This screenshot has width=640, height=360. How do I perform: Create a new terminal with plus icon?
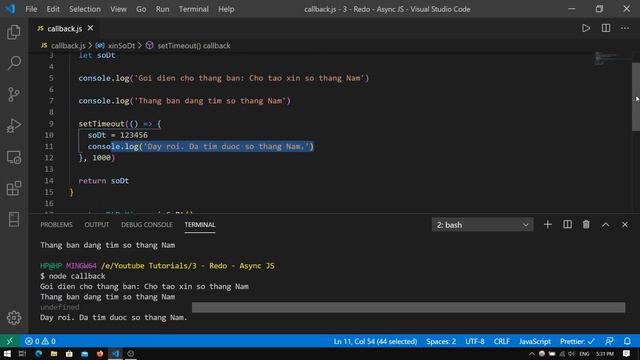click(x=548, y=224)
